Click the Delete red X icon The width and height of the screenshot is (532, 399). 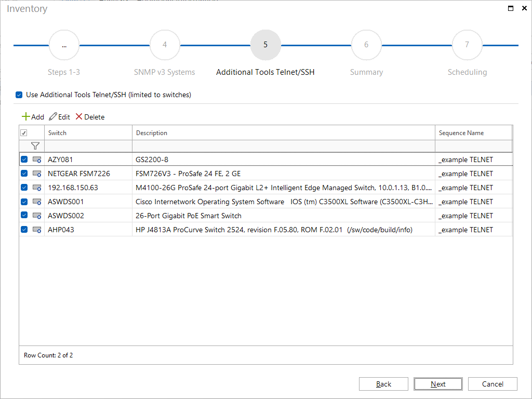pos(79,117)
